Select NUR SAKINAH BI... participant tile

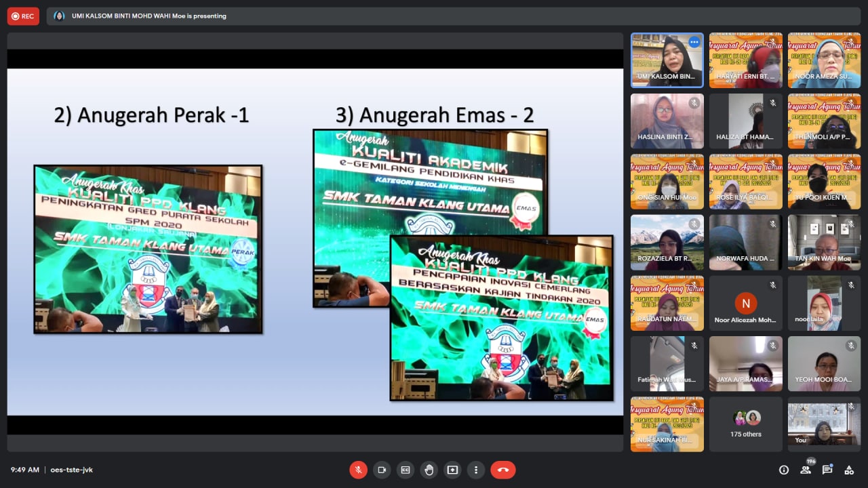pyautogui.click(x=667, y=424)
